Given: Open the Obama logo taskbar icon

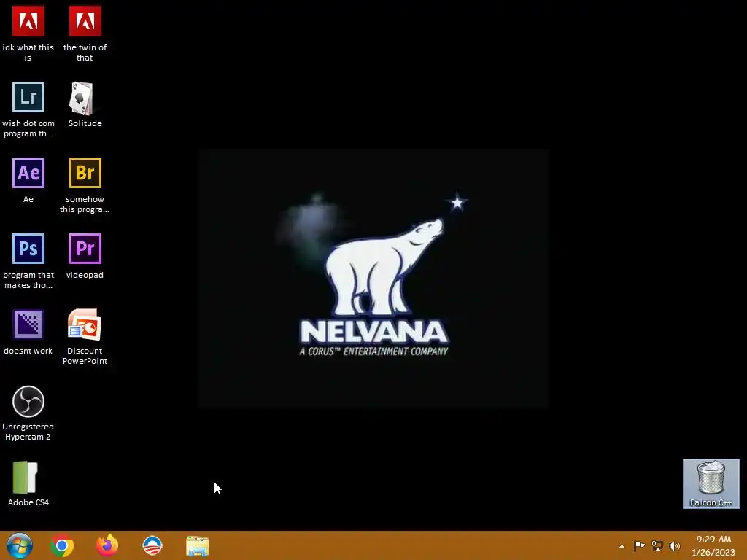Looking at the screenshot, I should 152,545.
